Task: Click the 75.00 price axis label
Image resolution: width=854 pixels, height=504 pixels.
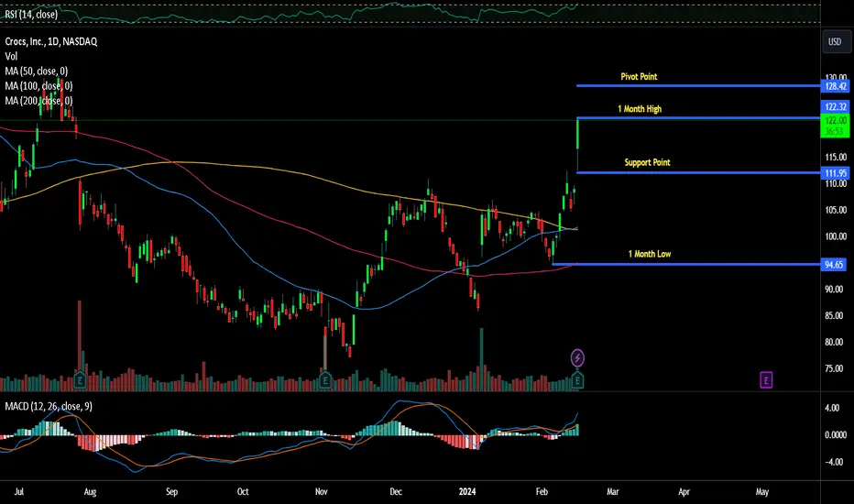Action: tap(836, 369)
